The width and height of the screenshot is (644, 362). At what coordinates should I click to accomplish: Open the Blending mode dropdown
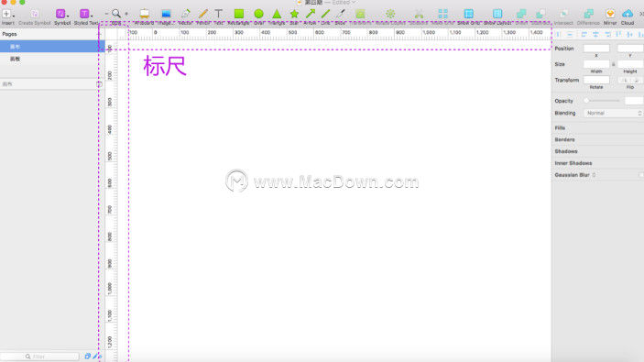613,113
